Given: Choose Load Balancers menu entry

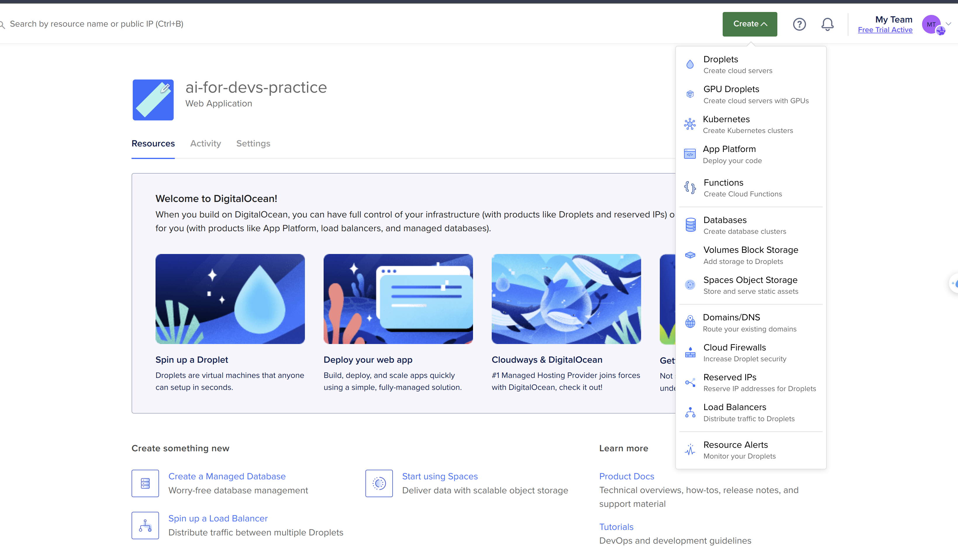Looking at the screenshot, I should tap(750, 412).
